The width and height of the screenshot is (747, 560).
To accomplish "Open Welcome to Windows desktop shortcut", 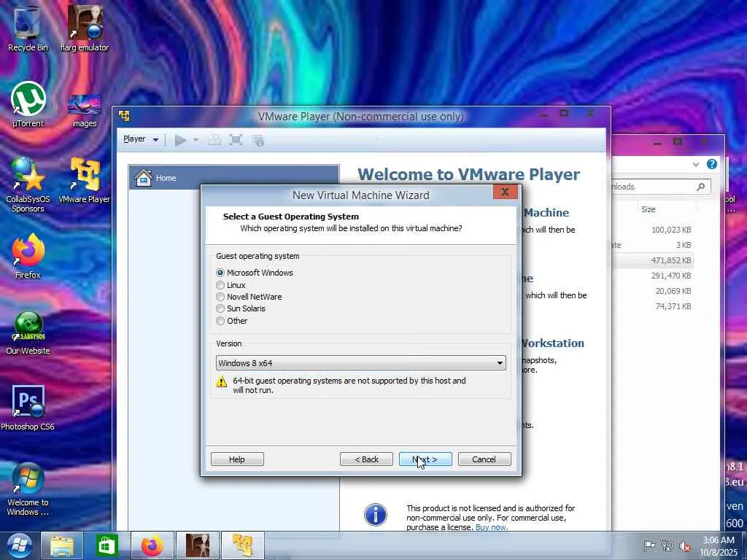I will coord(28,489).
